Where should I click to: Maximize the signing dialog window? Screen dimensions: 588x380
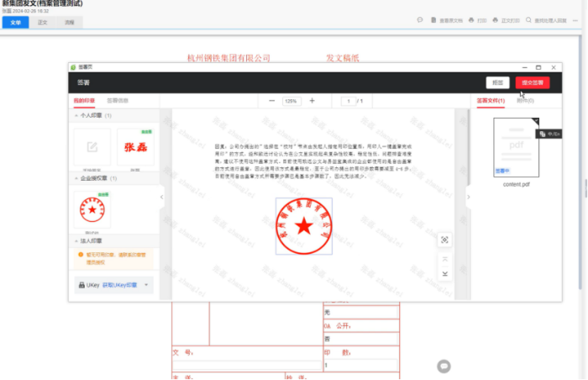click(x=538, y=67)
